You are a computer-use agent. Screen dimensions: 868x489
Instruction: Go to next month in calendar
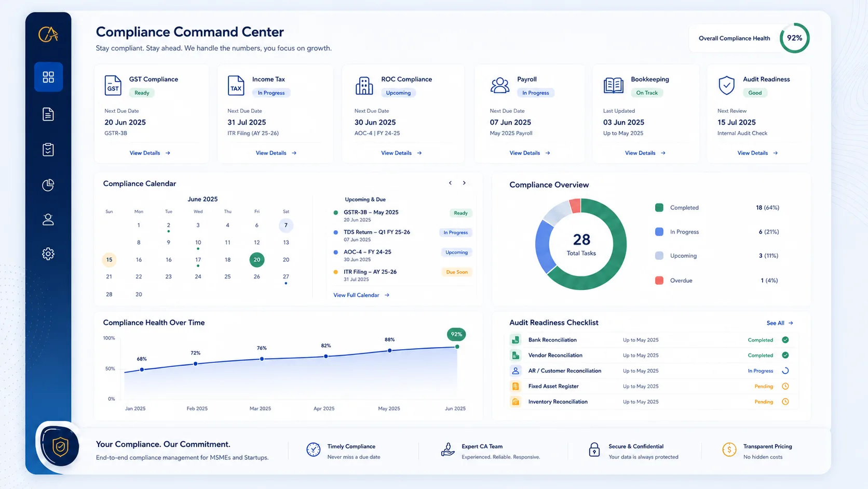pyautogui.click(x=464, y=183)
